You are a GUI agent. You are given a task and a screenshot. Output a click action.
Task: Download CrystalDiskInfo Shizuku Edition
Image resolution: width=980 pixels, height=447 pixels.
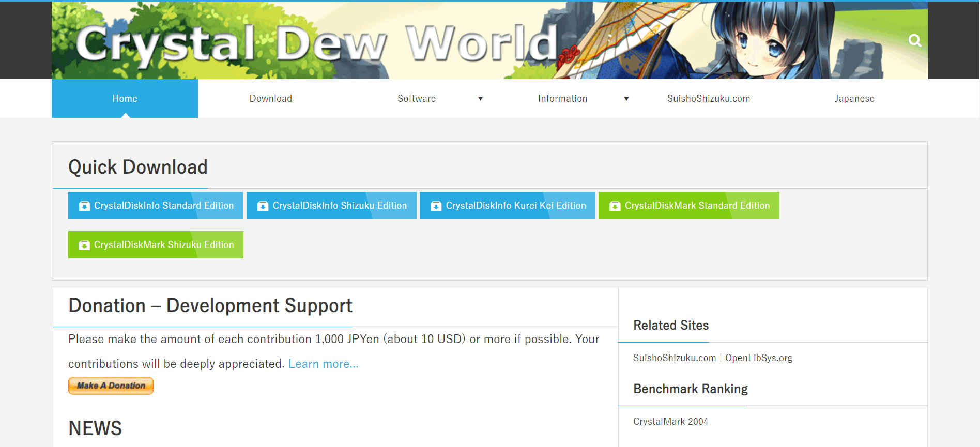[x=331, y=205]
